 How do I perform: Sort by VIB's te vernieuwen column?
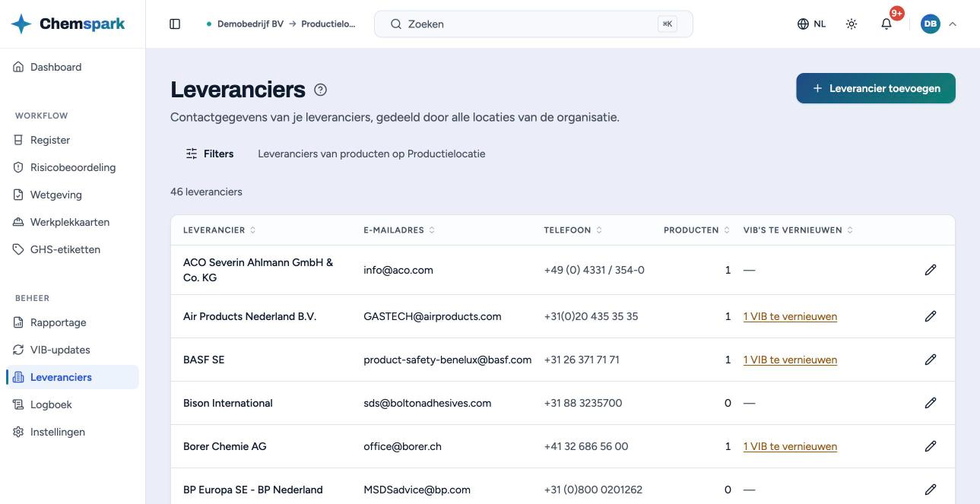(798, 230)
